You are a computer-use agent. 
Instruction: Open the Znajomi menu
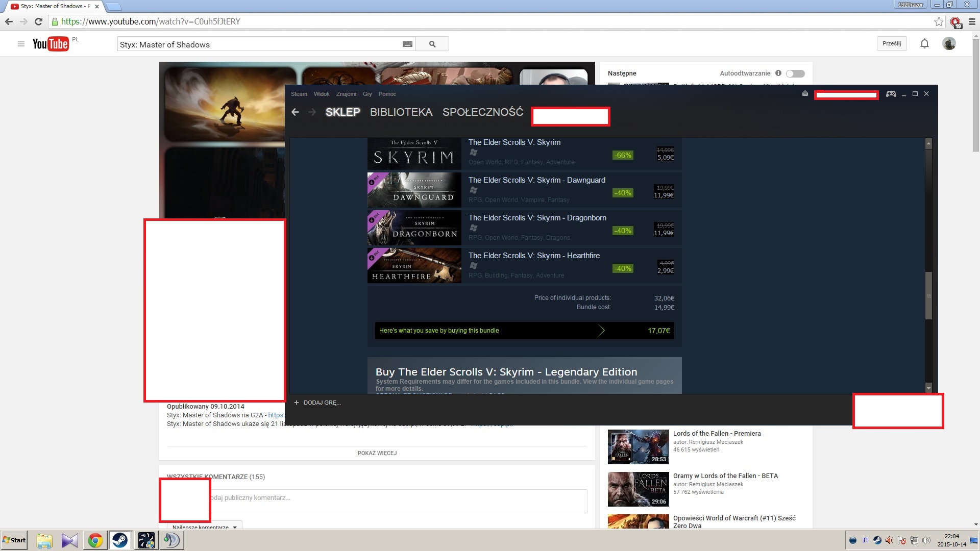pos(346,94)
